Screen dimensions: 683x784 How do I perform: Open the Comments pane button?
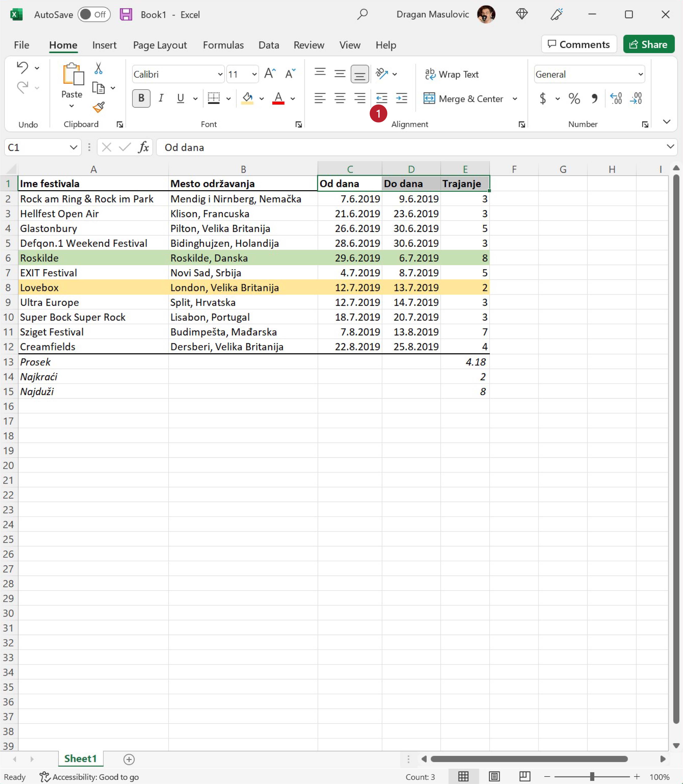[x=579, y=44]
